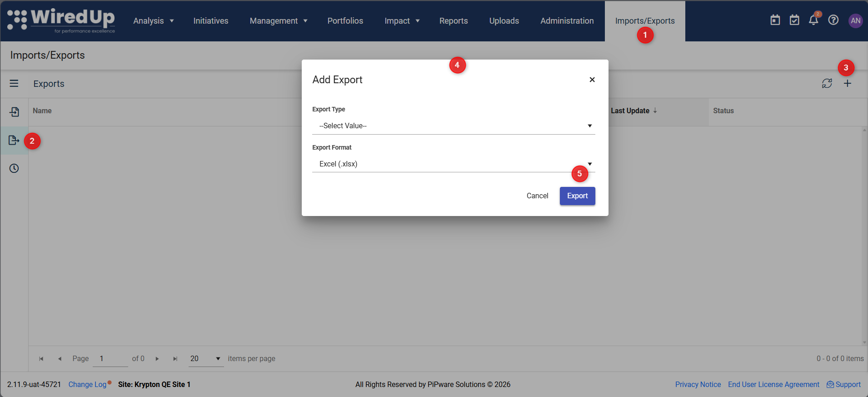Expand the Impact menu
Screen dimensions: 868x397
pos(402,21)
